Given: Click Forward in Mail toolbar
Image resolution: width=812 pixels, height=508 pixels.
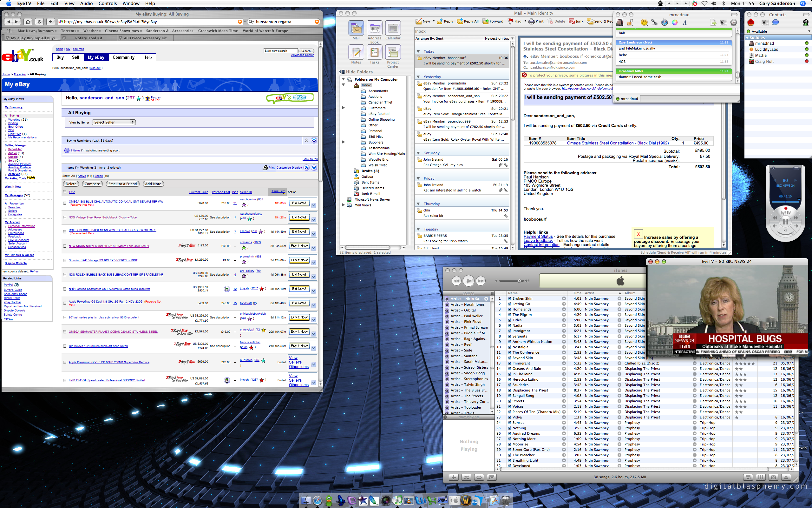Looking at the screenshot, I should tap(493, 21).
